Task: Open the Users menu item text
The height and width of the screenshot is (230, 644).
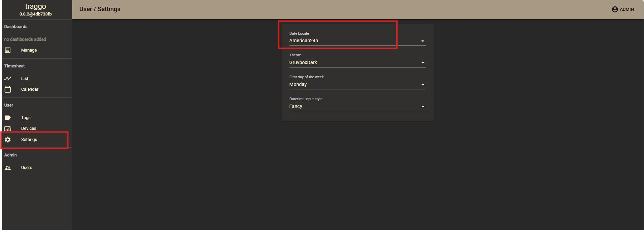Action: tap(27, 168)
